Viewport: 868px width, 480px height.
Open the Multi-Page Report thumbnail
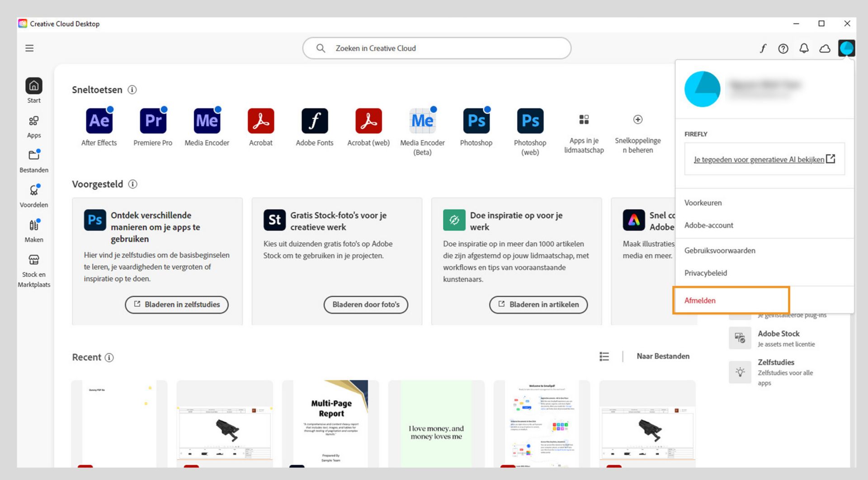pyautogui.click(x=330, y=424)
